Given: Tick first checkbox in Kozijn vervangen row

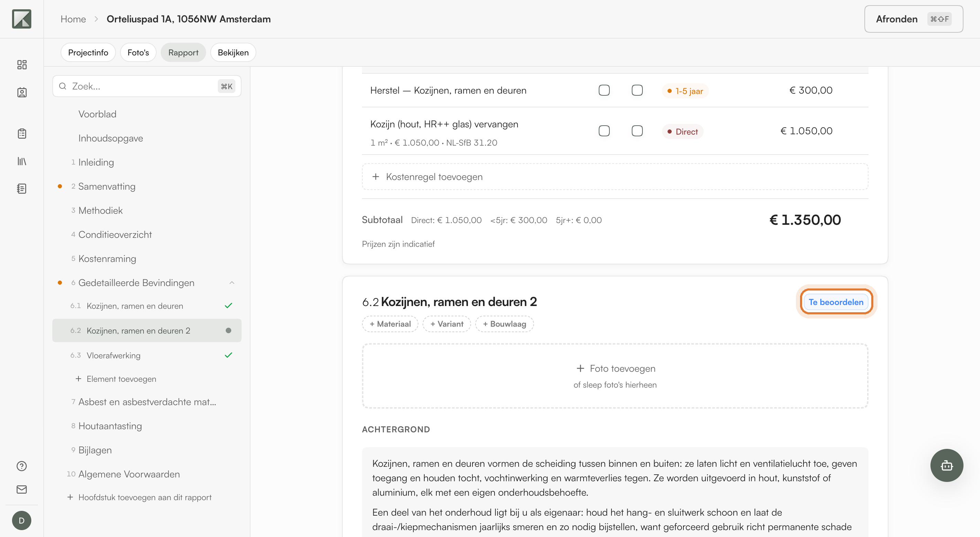Looking at the screenshot, I should (x=604, y=131).
